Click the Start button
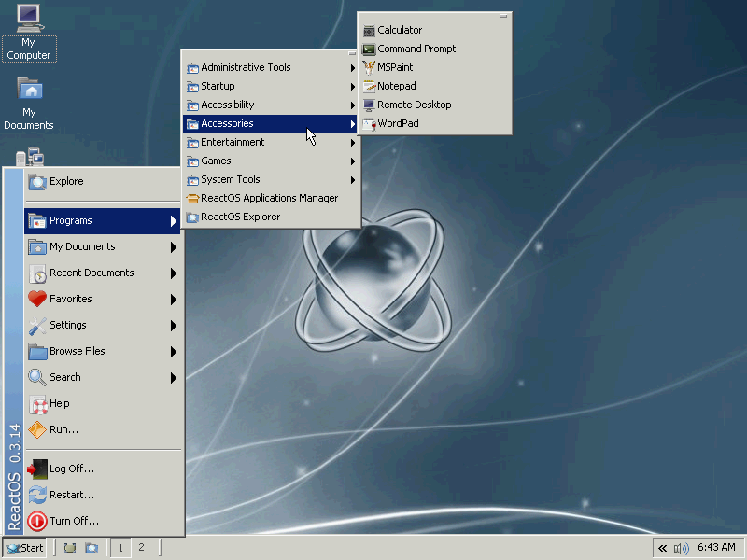 pyautogui.click(x=25, y=548)
